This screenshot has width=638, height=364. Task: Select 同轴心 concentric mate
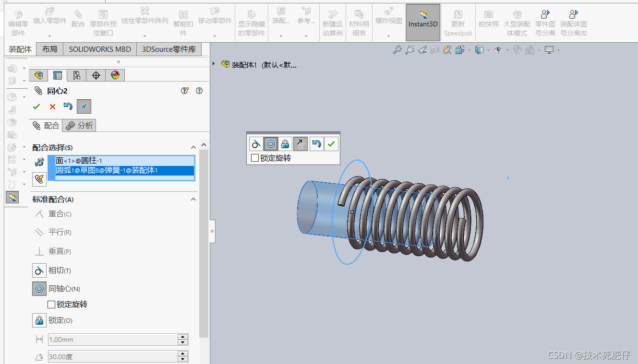click(x=56, y=289)
